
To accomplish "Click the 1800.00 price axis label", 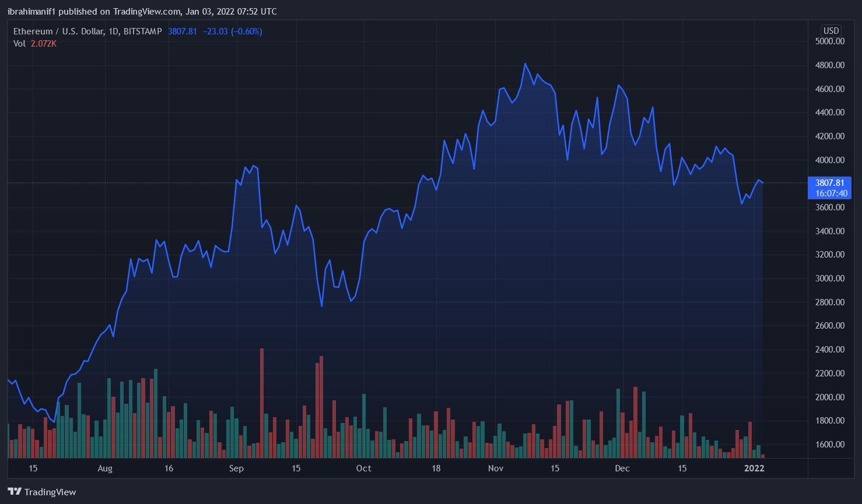I will click(830, 421).
